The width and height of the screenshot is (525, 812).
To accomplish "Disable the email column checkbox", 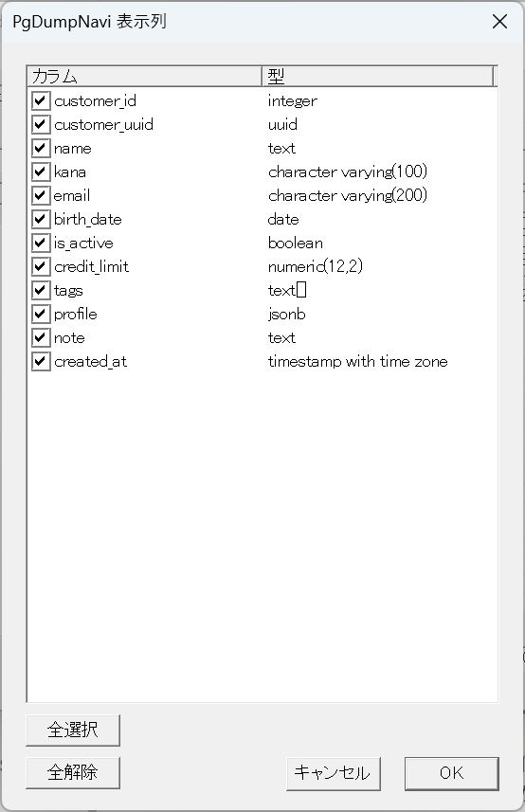I will [x=41, y=195].
